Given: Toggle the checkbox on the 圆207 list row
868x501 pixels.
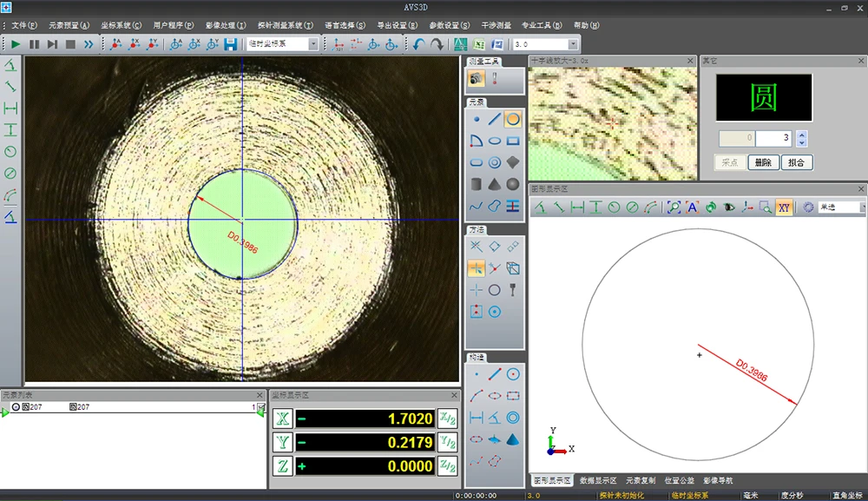Looking at the screenshot, I should tap(260, 406).
